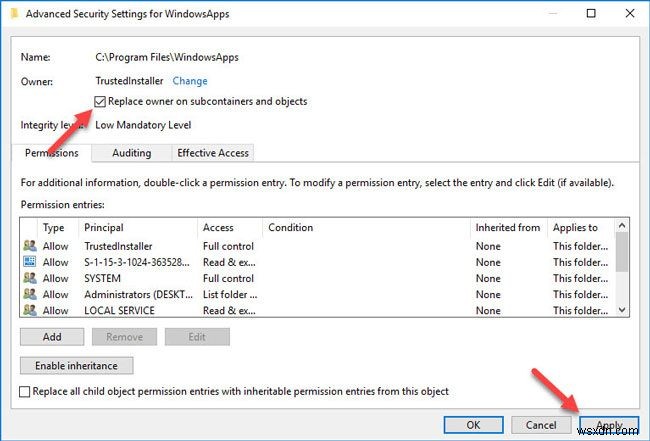This screenshot has width=650, height=441.
Task: Click Read & ex... access in LOCAL SERVICE row
Action: (x=229, y=310)
